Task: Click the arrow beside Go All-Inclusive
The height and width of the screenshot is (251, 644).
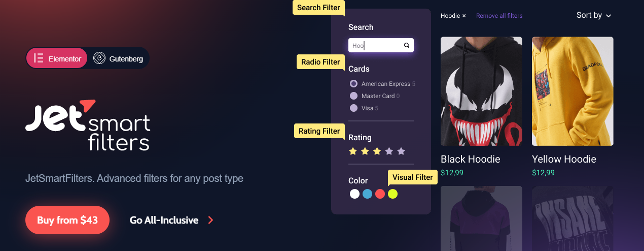Action: pyautogui.click(x=211, y=220)
